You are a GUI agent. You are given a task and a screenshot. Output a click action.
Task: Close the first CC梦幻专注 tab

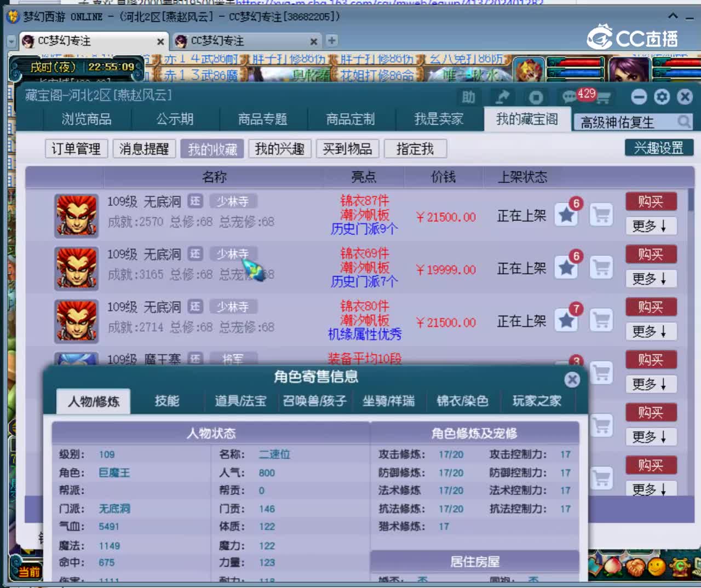pos(160,42)
